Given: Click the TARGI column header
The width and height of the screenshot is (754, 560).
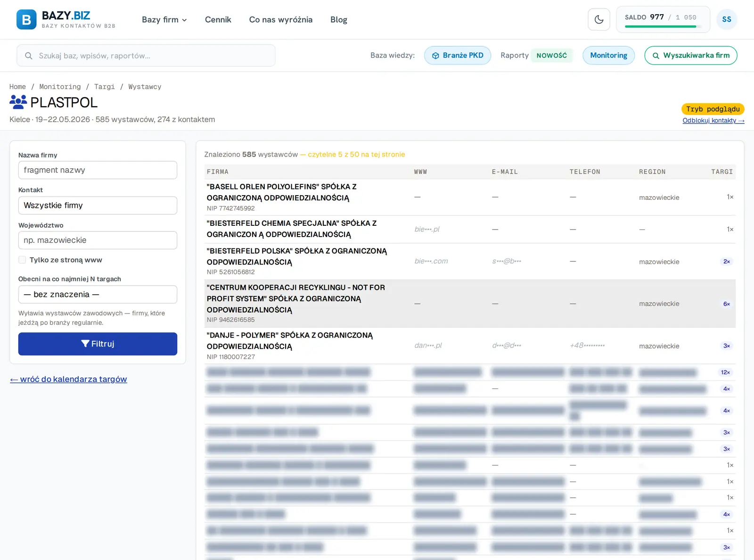Looking at the screenshot, I should click(x=722, y=172).
